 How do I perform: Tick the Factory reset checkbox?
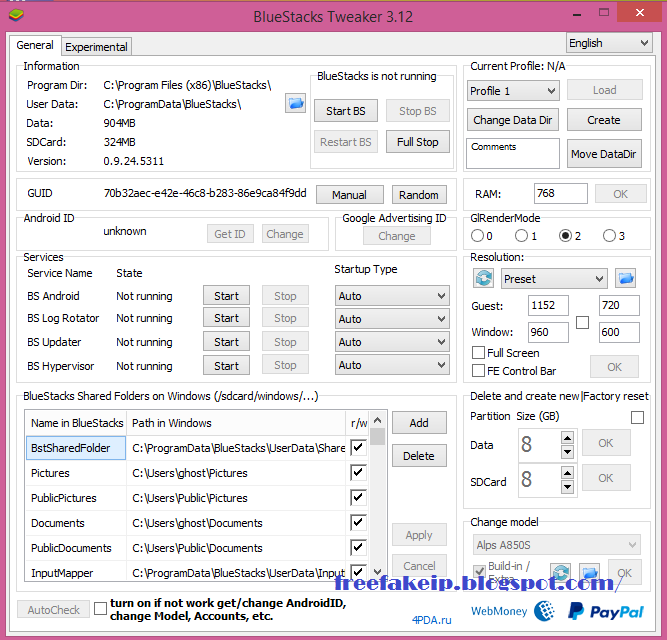tap(637, 417)
